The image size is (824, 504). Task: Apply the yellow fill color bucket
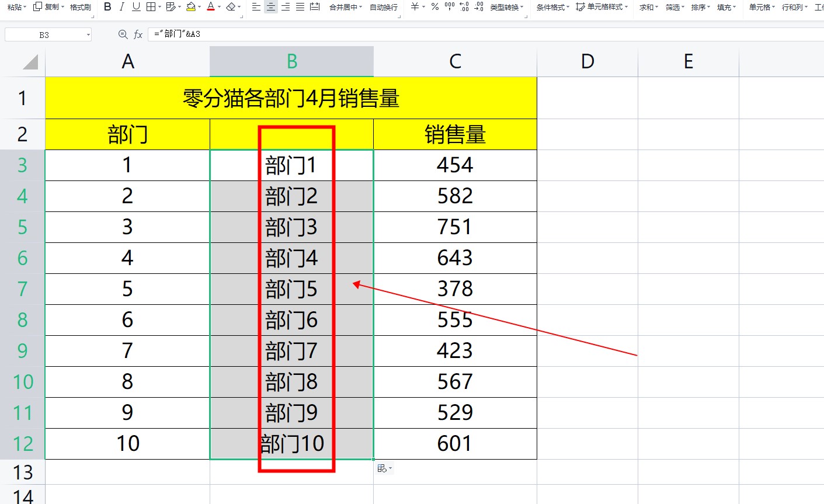coord(190,7)
